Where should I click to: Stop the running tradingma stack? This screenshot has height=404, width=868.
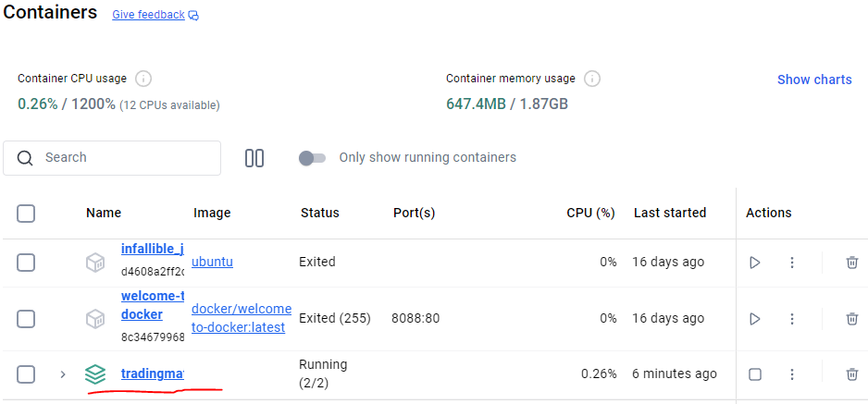[754, 374]
